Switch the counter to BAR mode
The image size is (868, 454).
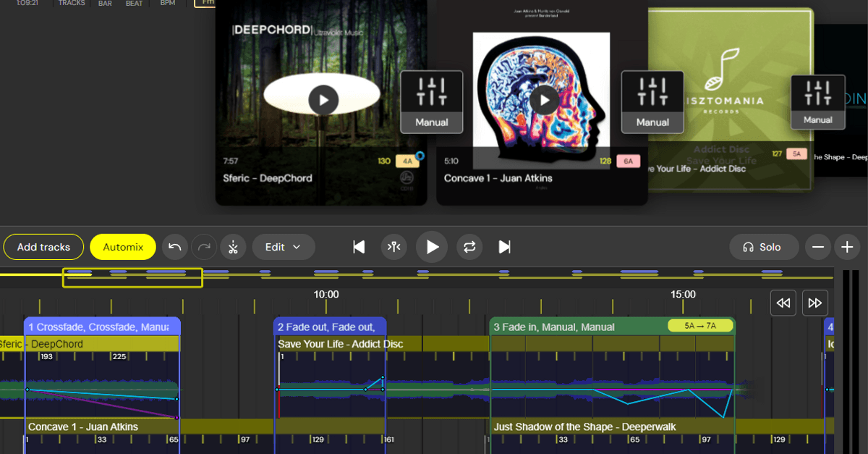(x=104, y=3)
